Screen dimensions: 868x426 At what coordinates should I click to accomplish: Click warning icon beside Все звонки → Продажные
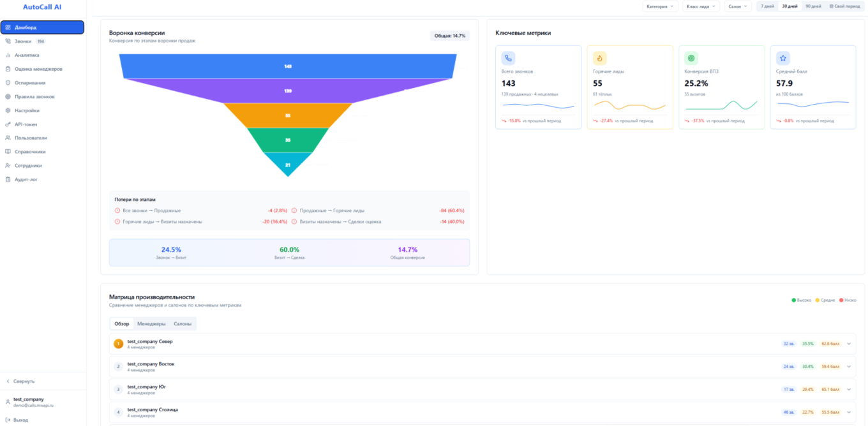coord(117,210)
